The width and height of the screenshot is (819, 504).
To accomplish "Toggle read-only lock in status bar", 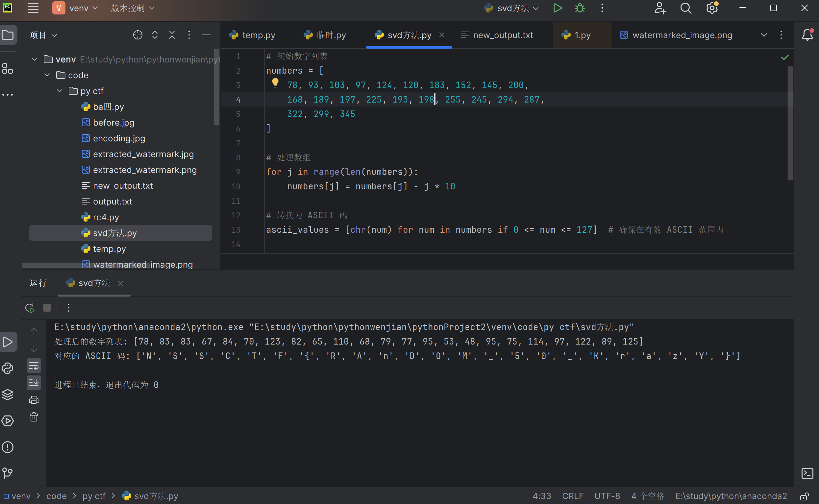I will [804, 496].
